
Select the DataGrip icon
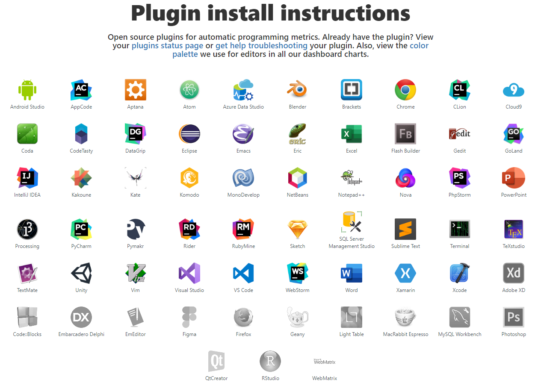coord(136,134)
